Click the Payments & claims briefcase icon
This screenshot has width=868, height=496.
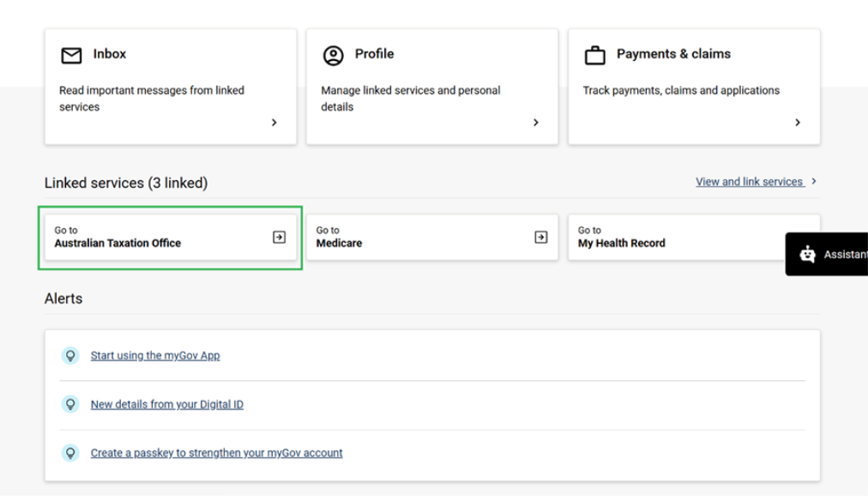point(595,56)
